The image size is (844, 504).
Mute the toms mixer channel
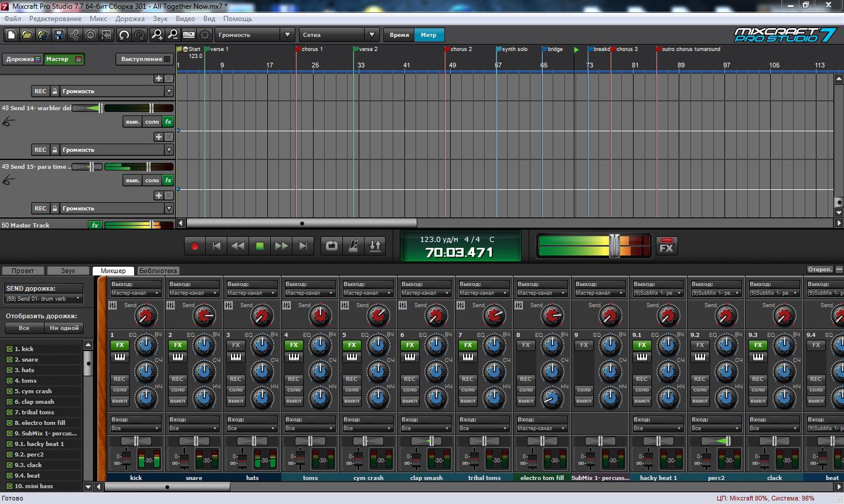coord(294,401)
